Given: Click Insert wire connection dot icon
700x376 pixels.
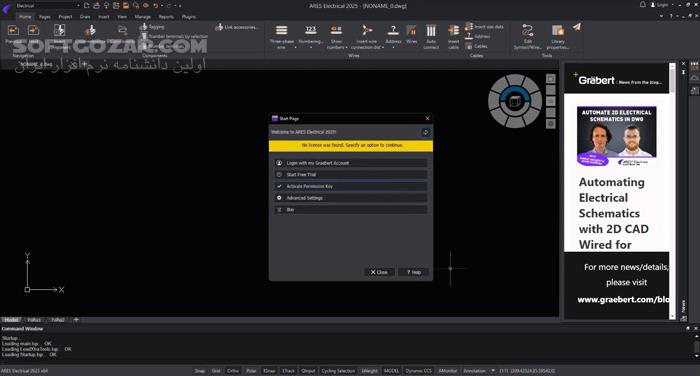Looking at the screenshot, I should coord(367,30).
